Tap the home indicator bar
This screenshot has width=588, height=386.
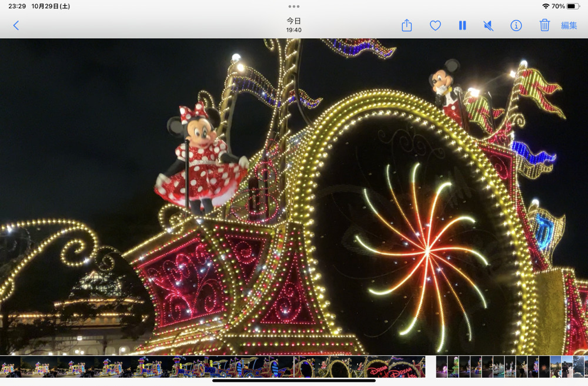tap(294, 381)
